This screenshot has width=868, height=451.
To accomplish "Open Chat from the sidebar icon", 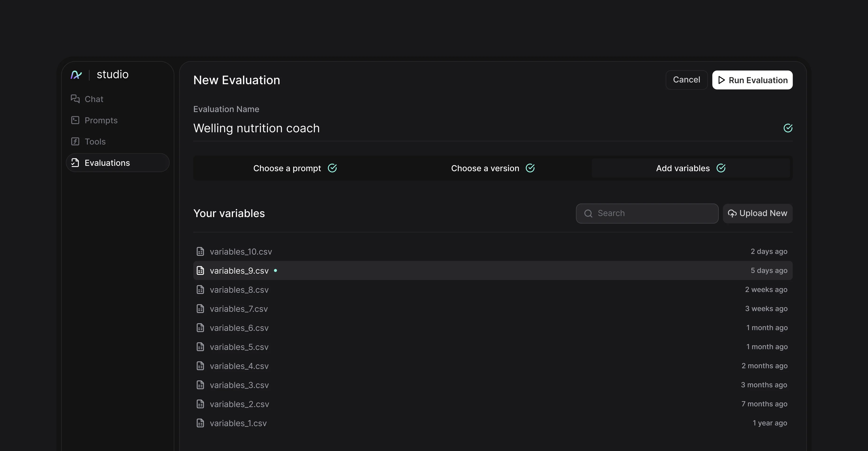I will tap(75, 99).
